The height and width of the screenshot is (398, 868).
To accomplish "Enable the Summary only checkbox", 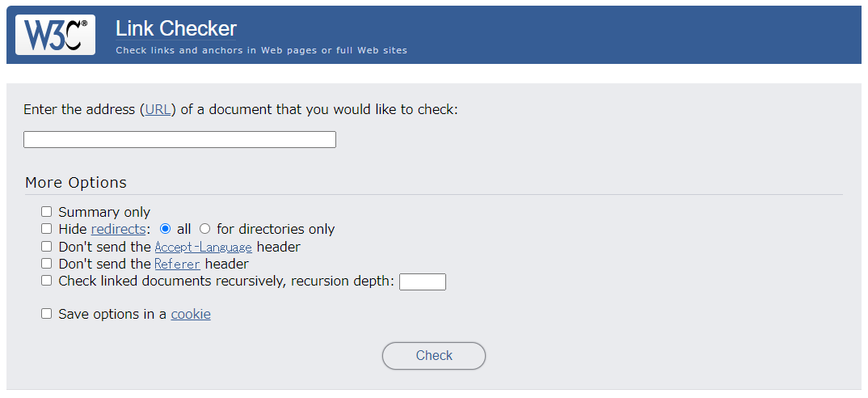I will [x=47, y=212].
